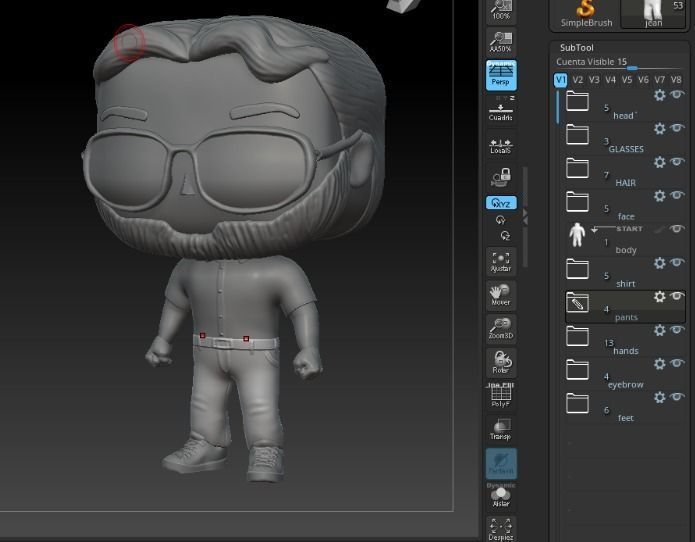
Task: Click the Aislar solo-mode button
Action: (501, 496)
